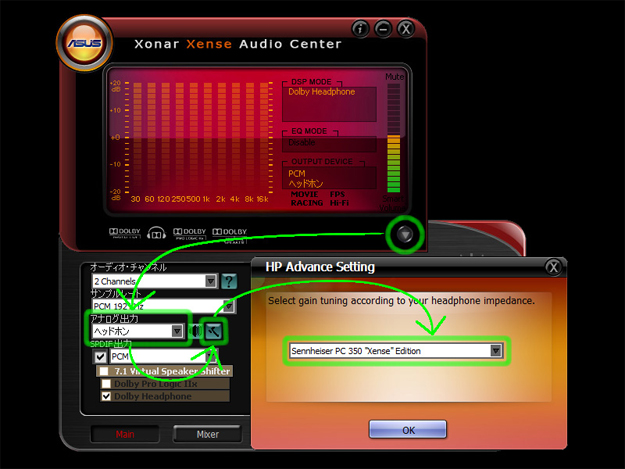Switch to the Mixer tab
The height and width of the screenshot is (469, 625).
tap(207, 434)
